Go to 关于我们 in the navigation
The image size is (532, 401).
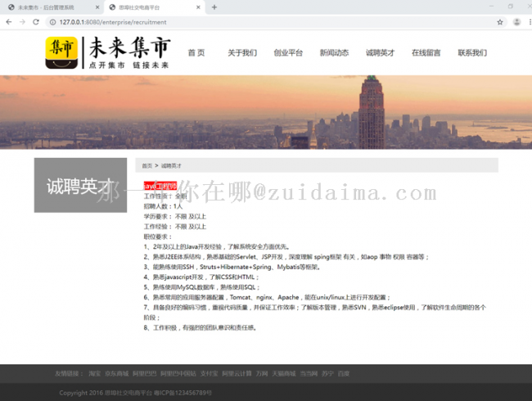(242, 52)
